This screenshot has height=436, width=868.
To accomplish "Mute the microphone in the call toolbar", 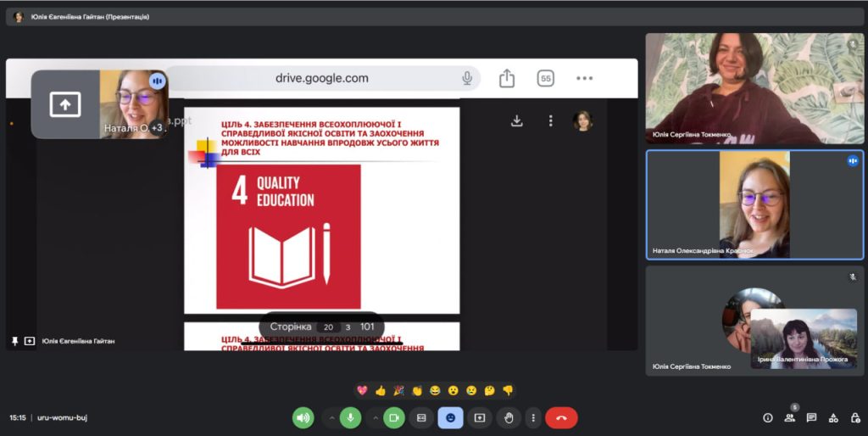I will (x=350, y=417).
